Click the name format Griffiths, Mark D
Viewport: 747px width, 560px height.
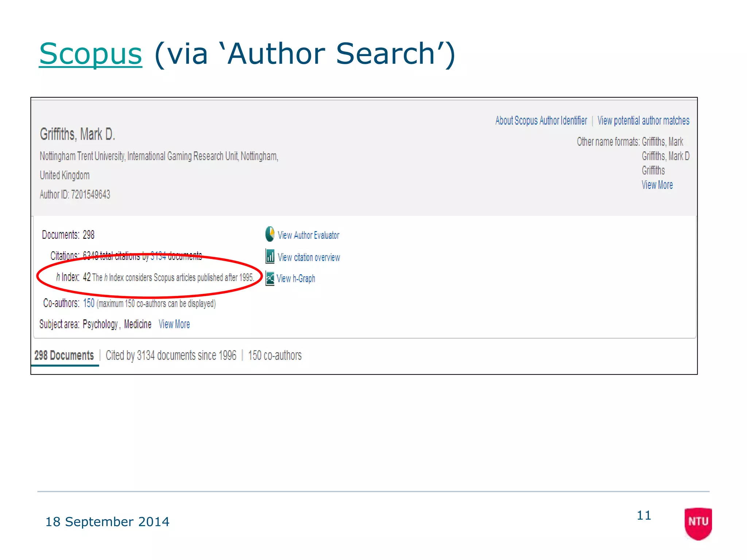pyautogui.click(x=666, y=156)
